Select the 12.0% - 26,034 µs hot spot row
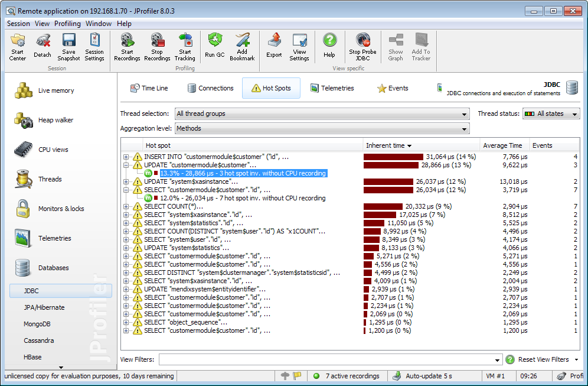This screenshot has height=386, width=588. coord(243,198)
